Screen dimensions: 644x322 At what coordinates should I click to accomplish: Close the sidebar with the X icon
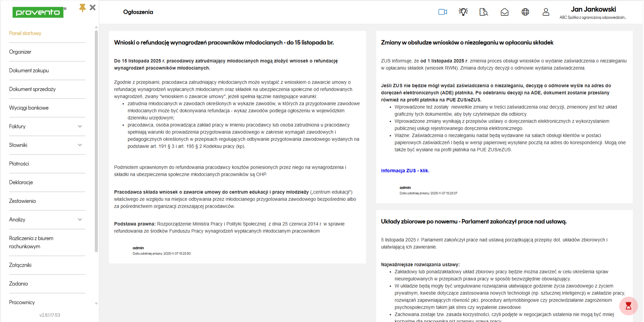tap(92, 7)
